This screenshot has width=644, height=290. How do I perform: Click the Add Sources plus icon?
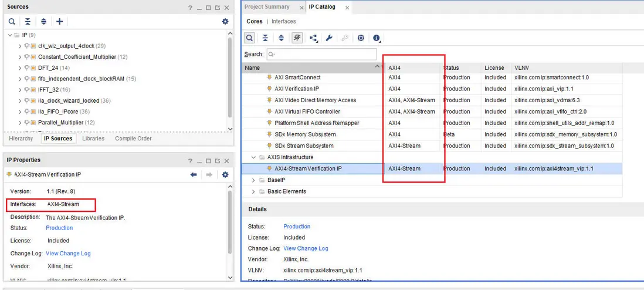pyautogui.click(x=59, y=22)
